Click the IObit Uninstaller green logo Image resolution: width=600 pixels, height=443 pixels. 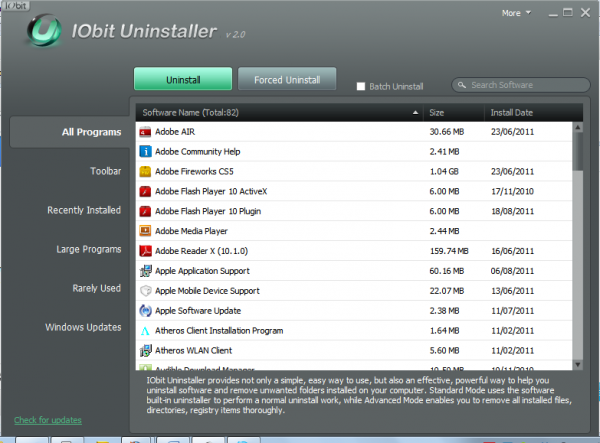pos(44,31)
